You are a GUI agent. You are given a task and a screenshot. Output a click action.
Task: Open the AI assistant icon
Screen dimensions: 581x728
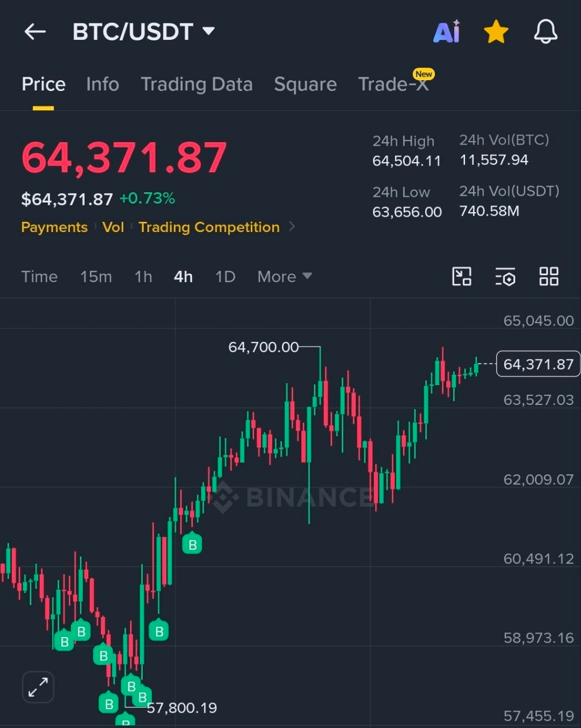click(x=447, y=32)
